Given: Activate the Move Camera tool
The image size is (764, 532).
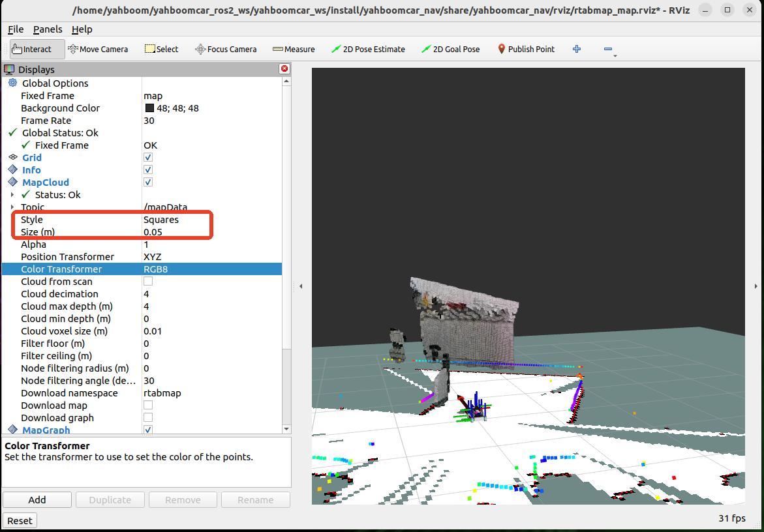Looking at the screenshot, I should (x=98, y=50).
